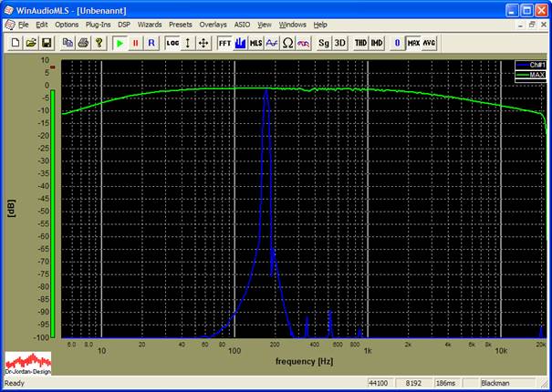Save using the floppy disk icon
The image size is (552, 392).
click(47, 43)
